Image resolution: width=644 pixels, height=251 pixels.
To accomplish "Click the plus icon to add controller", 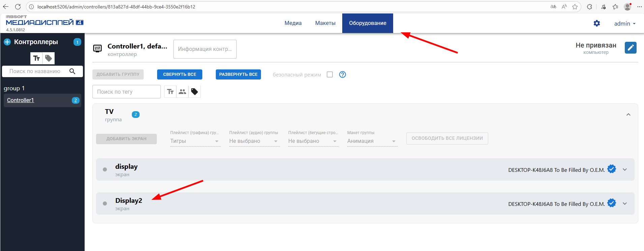I will coord(7,42).
